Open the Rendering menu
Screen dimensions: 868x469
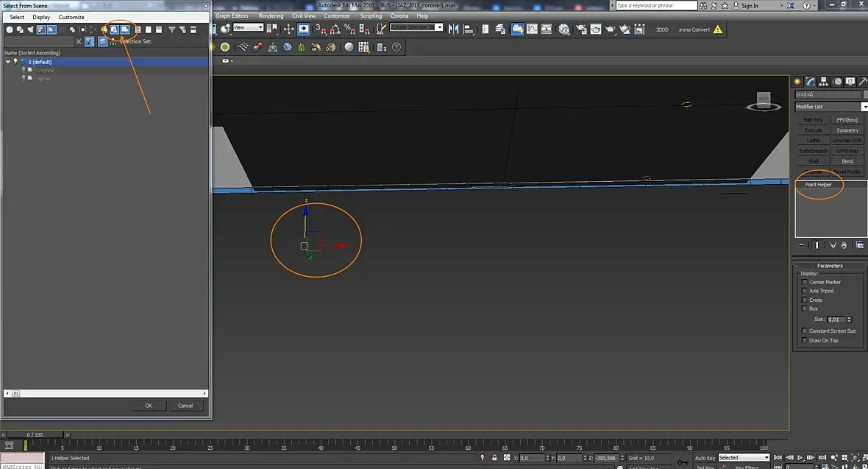click(271, 15)
